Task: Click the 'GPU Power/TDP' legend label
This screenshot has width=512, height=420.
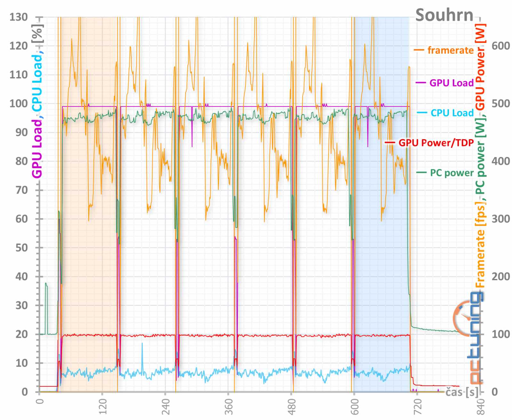Action: 436,143
